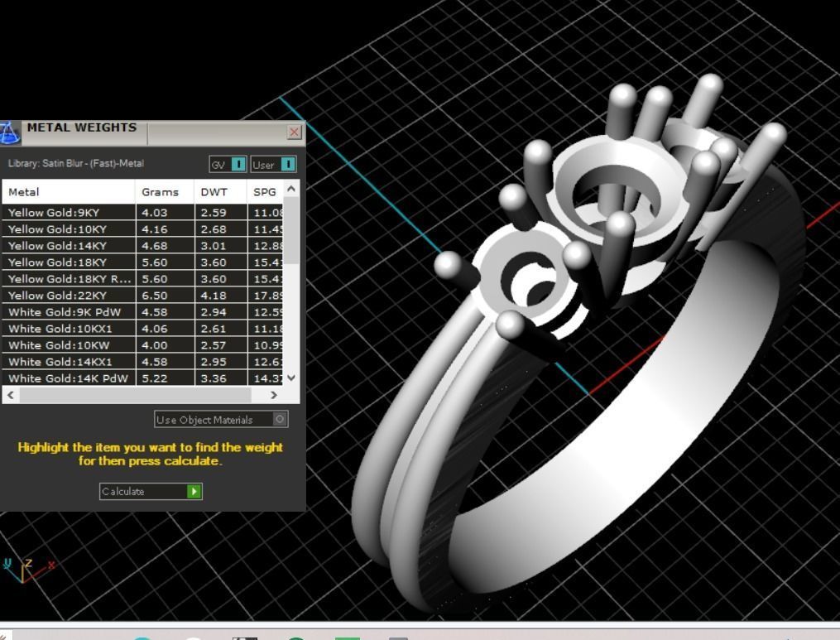This screenshot has height=640, width=840.
Task: Click the vertical scrollbar thumb
Action: point(290,230)
